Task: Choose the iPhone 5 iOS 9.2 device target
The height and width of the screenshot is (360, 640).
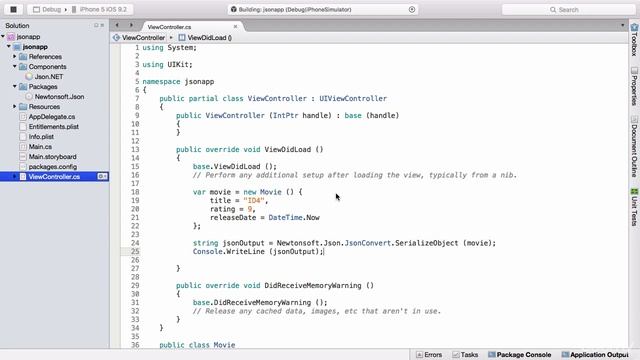Action: click(99, 9)
